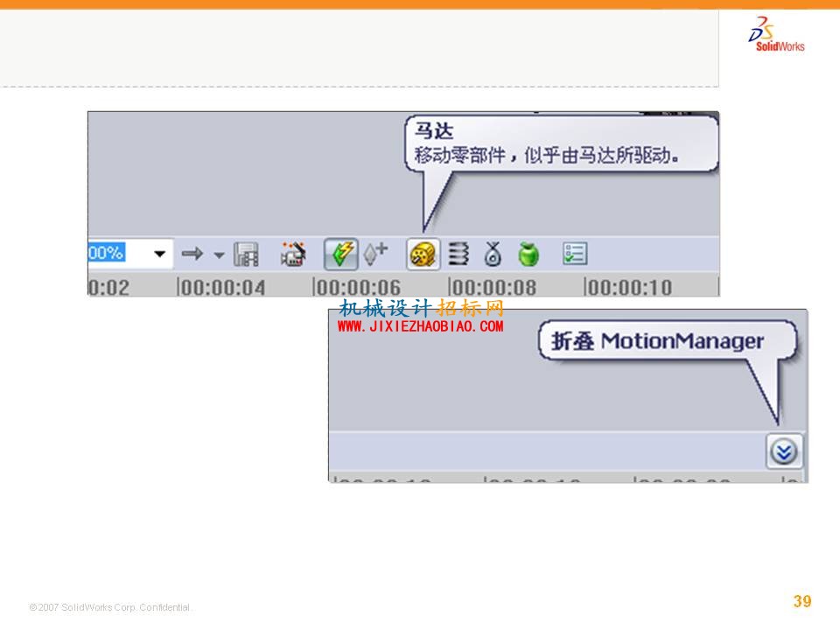The width and height of the screenshot is (840, 630).
Task: Click the Add Key diamond-plus icon
Action: 375,254
